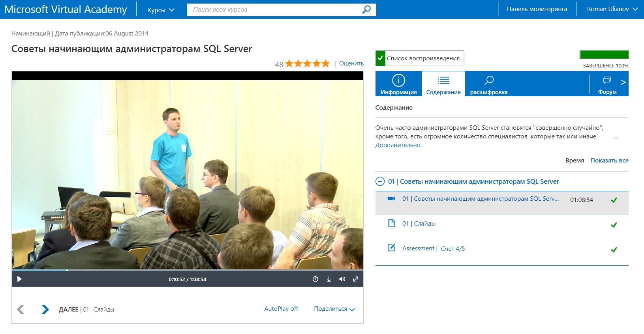Toggle AutoPlay off
The height and width of the screenshot is (334, 644).
tap(281, 309)
